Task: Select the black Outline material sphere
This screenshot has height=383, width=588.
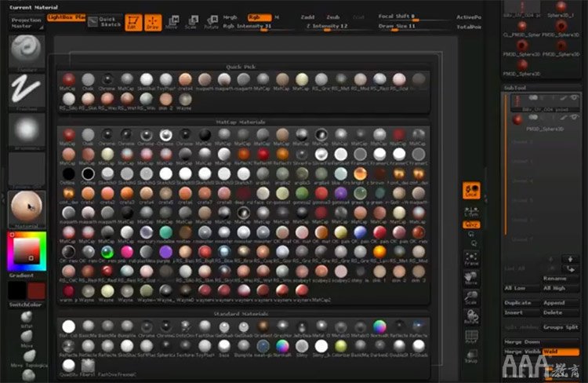Action: tap(69, 173)
